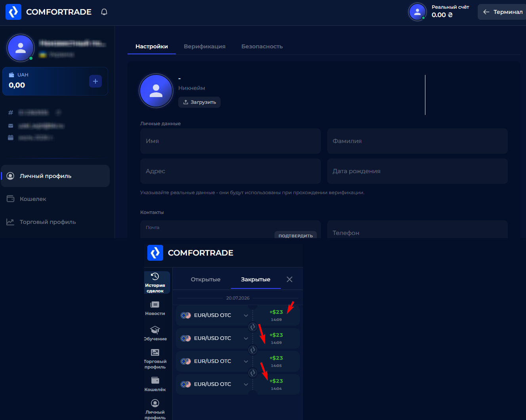The height and width of the screenshot is (420, 526).
Task: Focus the Имя input field
Action: click(231, 141)
